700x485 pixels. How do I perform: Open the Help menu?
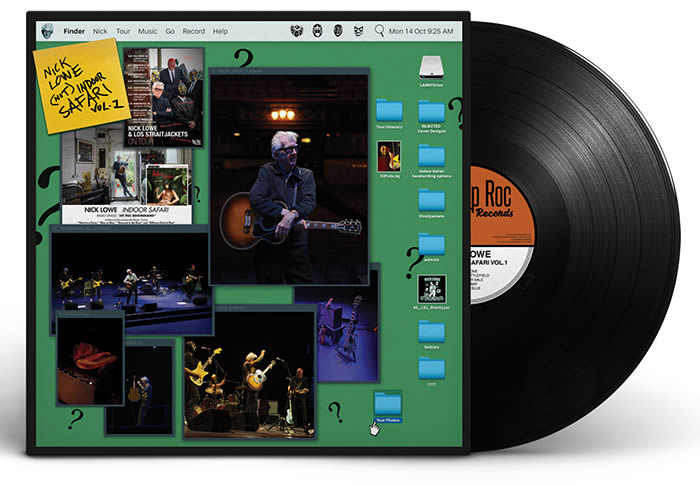(x=220, y=31)
